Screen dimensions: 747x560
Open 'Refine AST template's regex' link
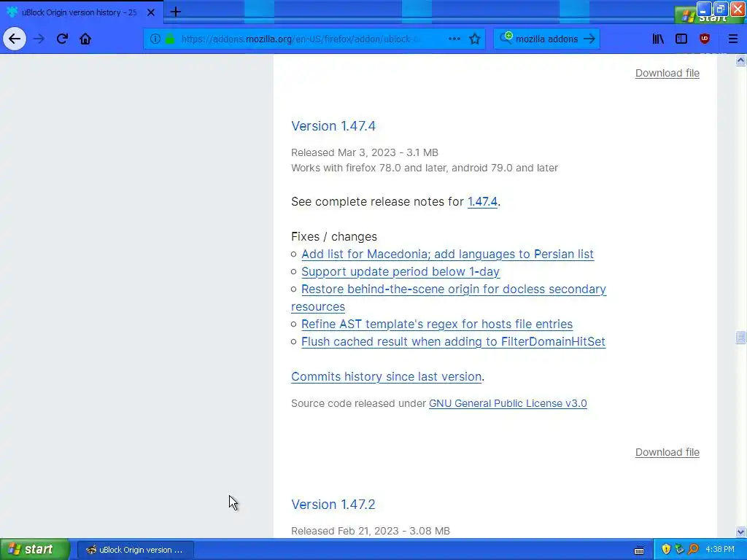click(437, 324)
